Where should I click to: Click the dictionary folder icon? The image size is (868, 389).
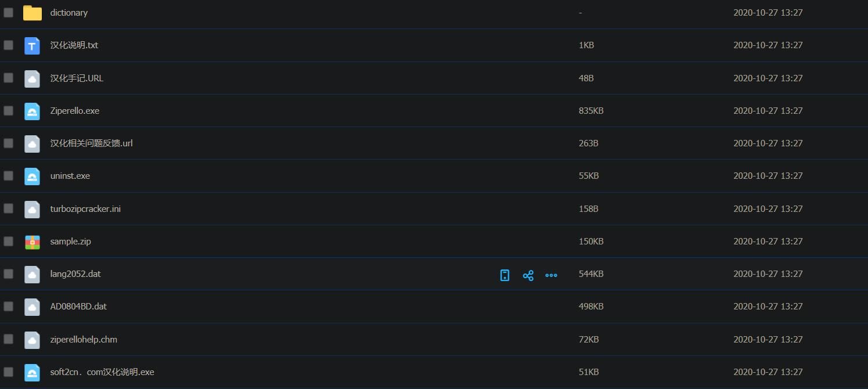point(33,13)
